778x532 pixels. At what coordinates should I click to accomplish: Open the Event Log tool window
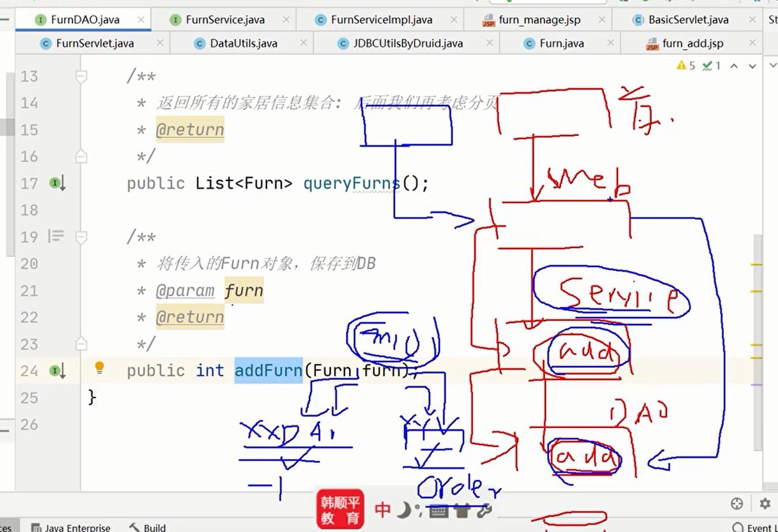pos(755,527)
